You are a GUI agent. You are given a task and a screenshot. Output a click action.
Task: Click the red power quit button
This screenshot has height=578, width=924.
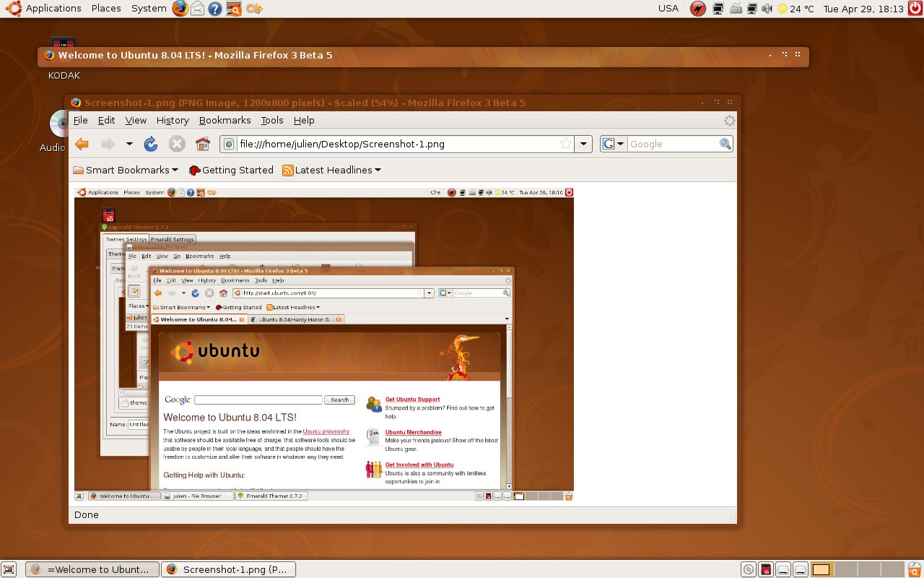[x=915, y=9]
